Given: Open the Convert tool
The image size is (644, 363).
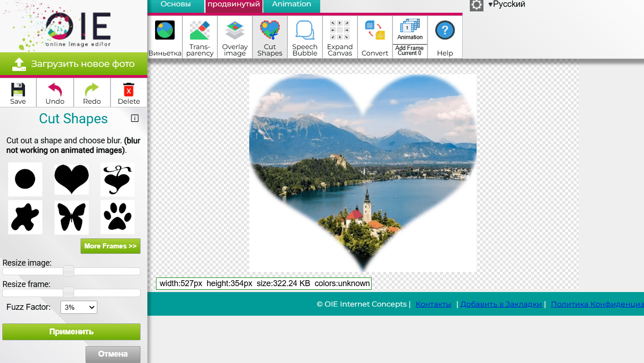Looking at the screenshot, I should (375, 37).
